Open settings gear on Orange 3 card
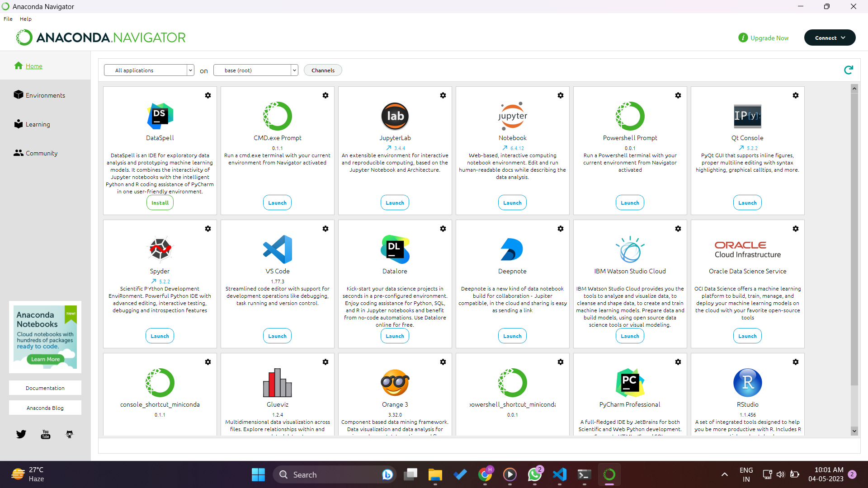Screen dimensions: 868x488 pyautogui.click(x=443, y=362)
